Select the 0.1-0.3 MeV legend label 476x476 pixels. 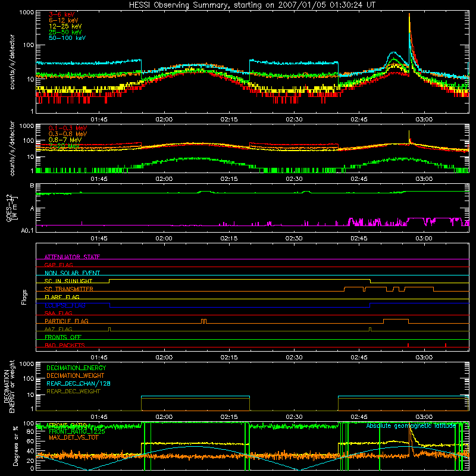[x=68, y=128]
